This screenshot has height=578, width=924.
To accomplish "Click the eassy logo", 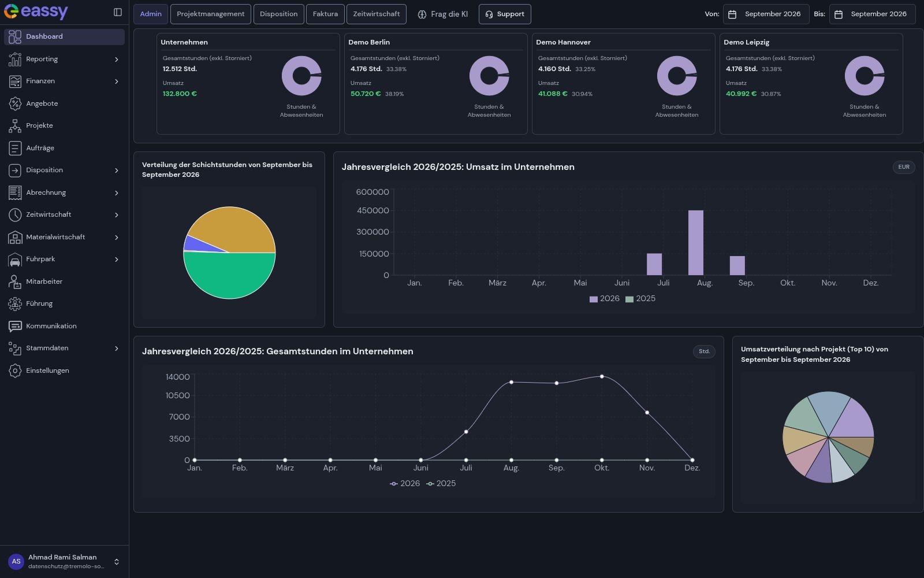I will click(x=36, y=12).
